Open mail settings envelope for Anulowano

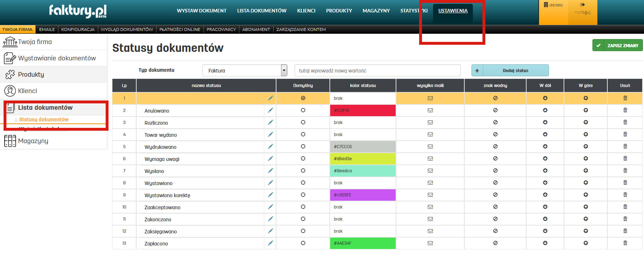(430, 110)
